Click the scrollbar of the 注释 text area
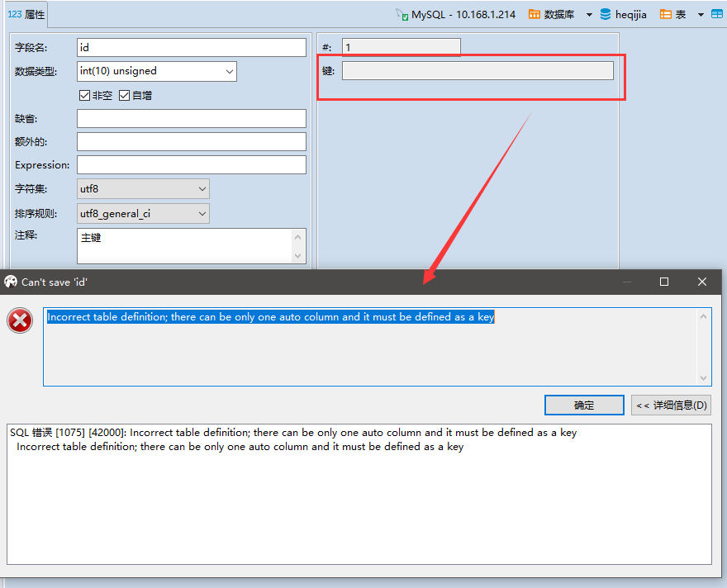 [298, 245]
